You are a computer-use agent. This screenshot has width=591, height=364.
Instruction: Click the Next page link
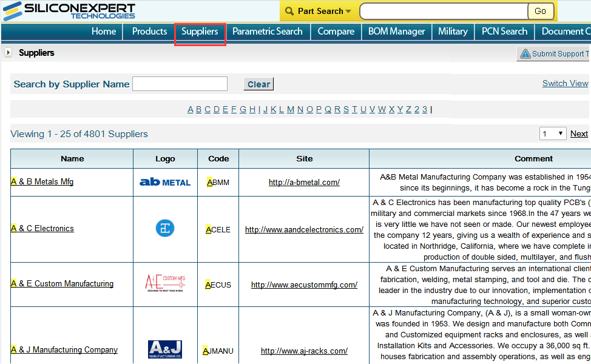(x=579, y=133)
